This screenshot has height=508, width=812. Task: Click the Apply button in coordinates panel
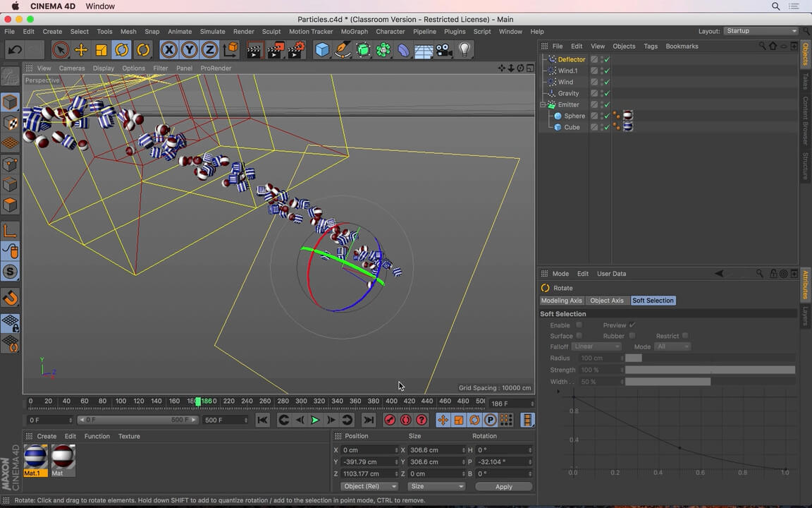click(503, 486)
